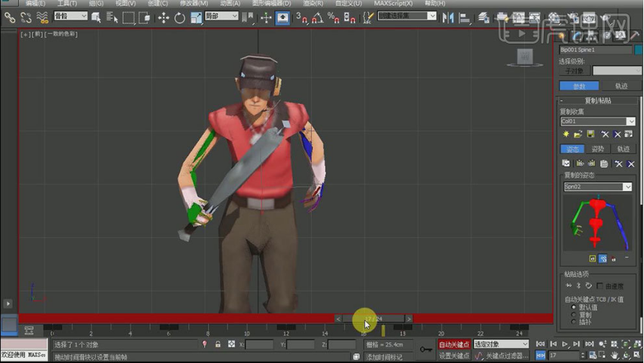Screen dimensions: 644x363
Task: Step time slider back with left arrow
Action: (x=338, y=319)
